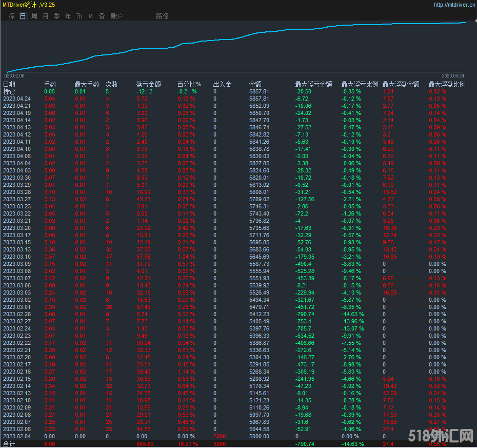Click the 合计 total row label
The width and height of the screenshot is (477, 448).
point(9,444)
